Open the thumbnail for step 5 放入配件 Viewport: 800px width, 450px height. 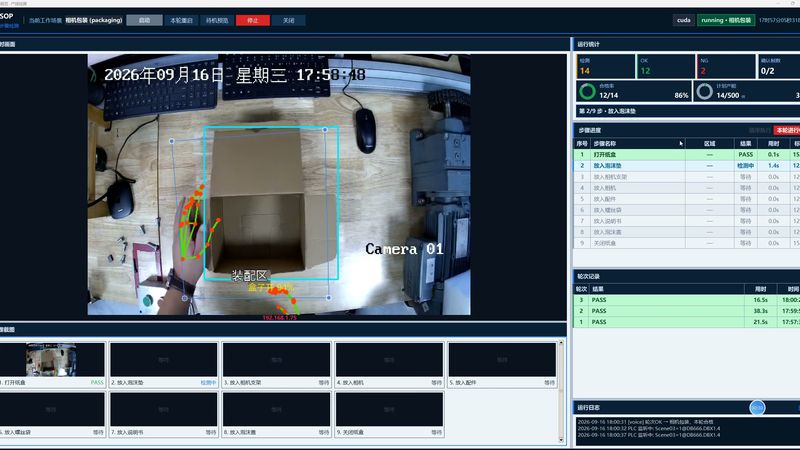502,360
